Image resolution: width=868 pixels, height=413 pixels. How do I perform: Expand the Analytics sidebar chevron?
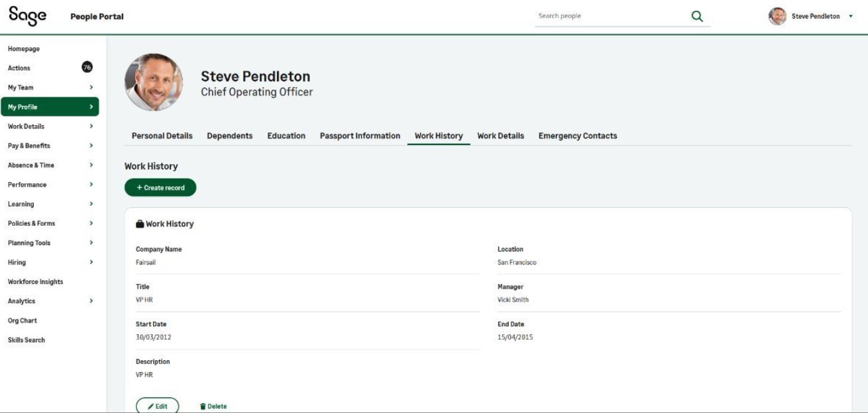[x=91, y=301]
